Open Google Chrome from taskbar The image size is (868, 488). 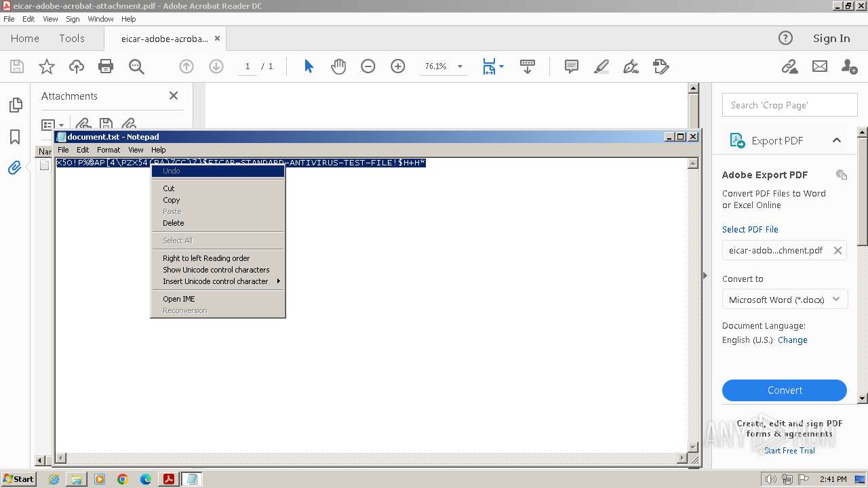[123, 479]
